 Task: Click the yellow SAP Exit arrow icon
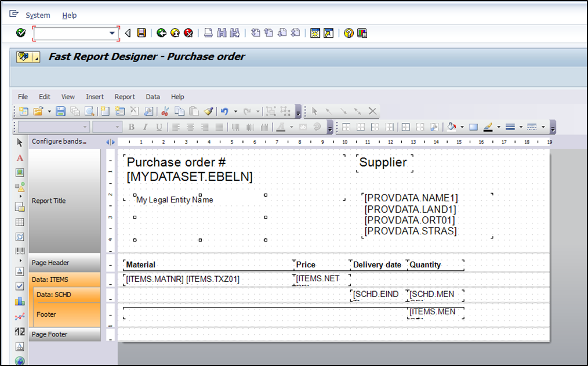(175, 33)
